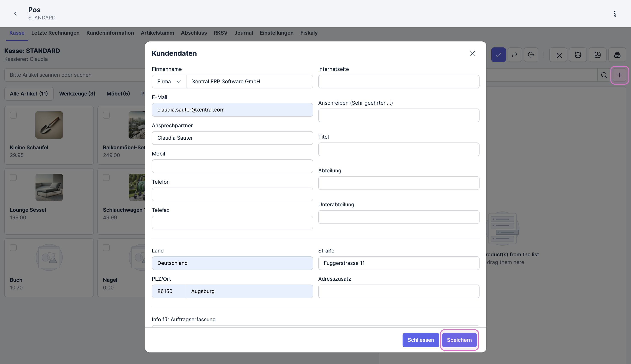This screenshot has width=631, height=364.
Task: Click the cash drawer icon
Action: tap(617, 55)
